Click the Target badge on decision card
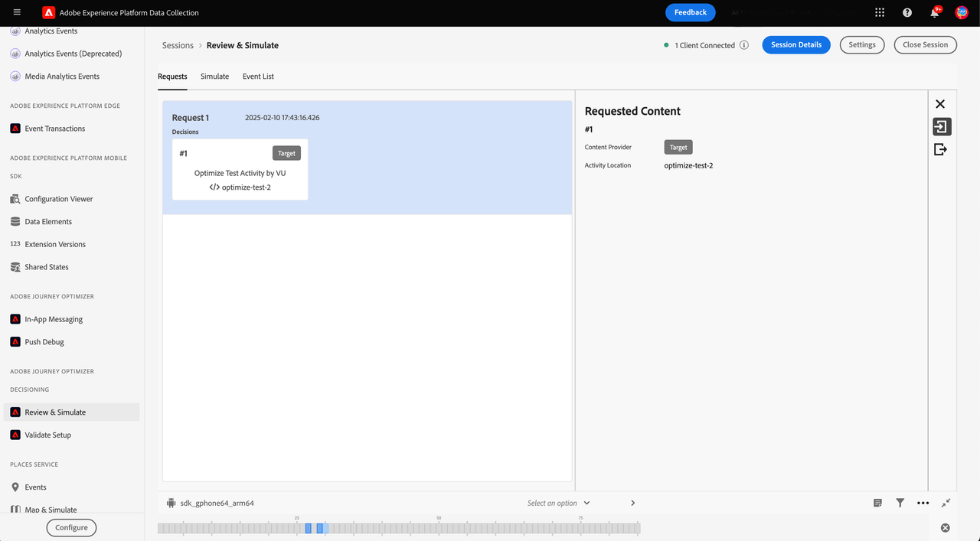980x541 pixels. coord(286,153)
